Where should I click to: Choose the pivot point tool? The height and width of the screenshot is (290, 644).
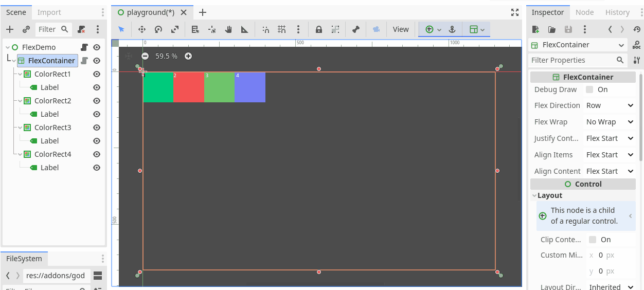(x=212, y=29)
